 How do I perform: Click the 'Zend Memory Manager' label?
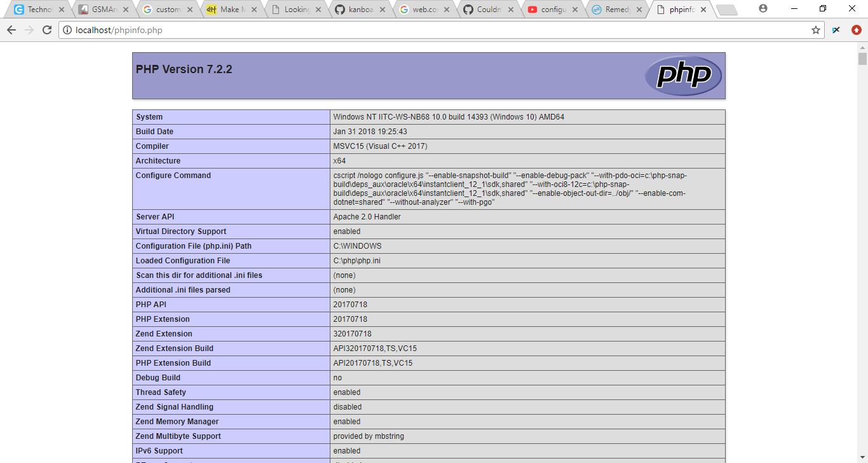(177, 422)
